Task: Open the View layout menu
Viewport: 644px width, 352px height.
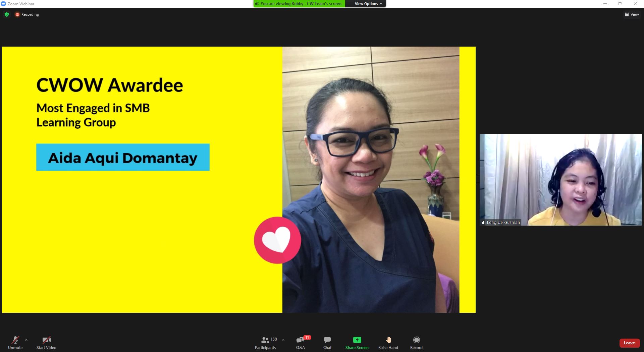Action: [632, 14]
